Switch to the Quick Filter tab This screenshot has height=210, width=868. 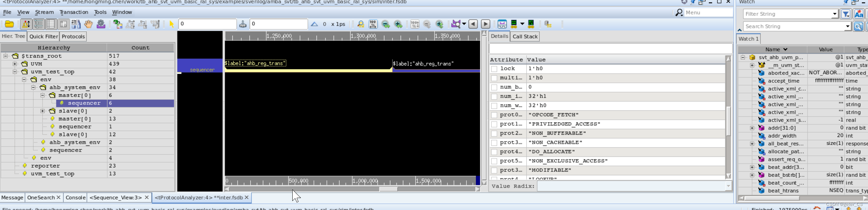44,36
